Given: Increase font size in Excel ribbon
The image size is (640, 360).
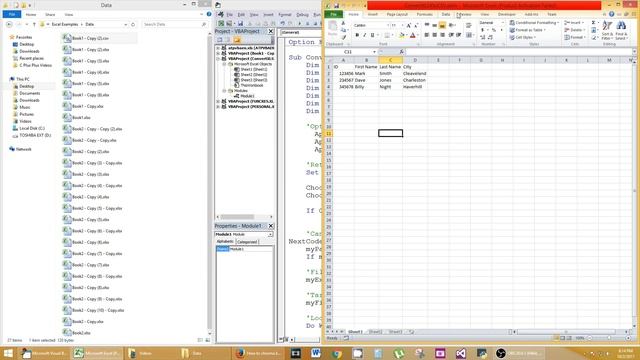Looking at the screenshot, I should (x=409, y=25).
